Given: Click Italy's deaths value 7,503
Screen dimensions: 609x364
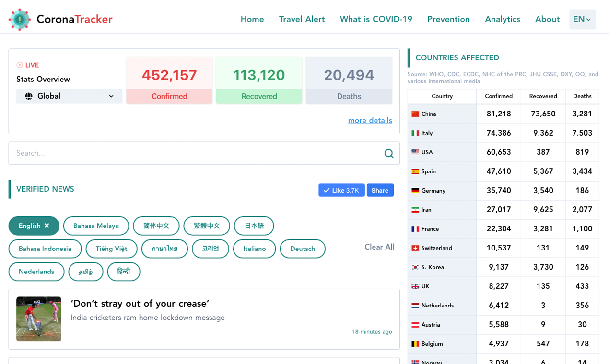Looking at the screenshot, I should click(582, 133).
